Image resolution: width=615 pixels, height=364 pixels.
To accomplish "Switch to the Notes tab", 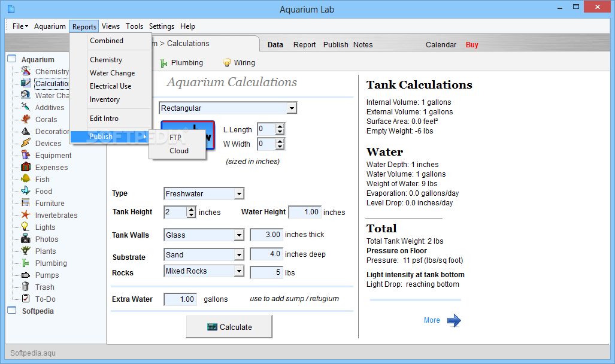I will click(363, 45).
